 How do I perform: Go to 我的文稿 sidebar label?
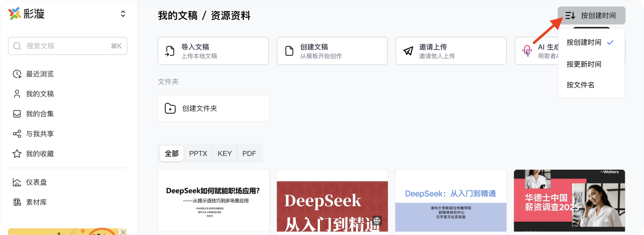point(40,94)
